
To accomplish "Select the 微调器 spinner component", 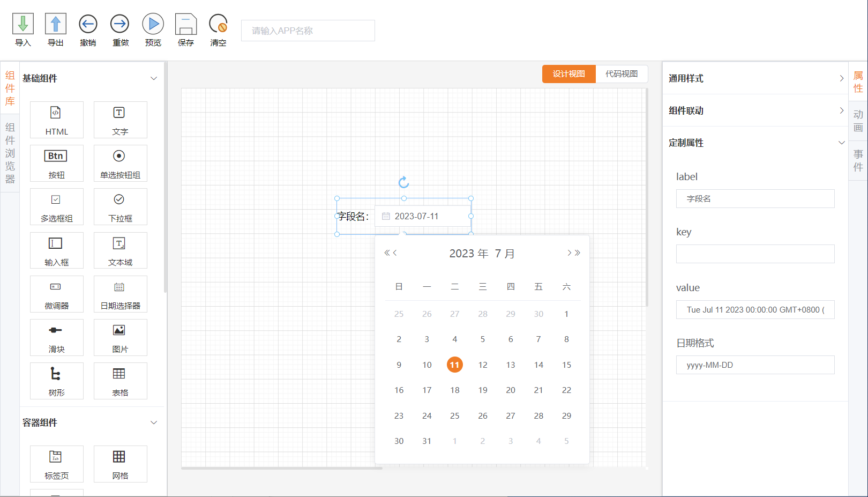I will point(57,294).
